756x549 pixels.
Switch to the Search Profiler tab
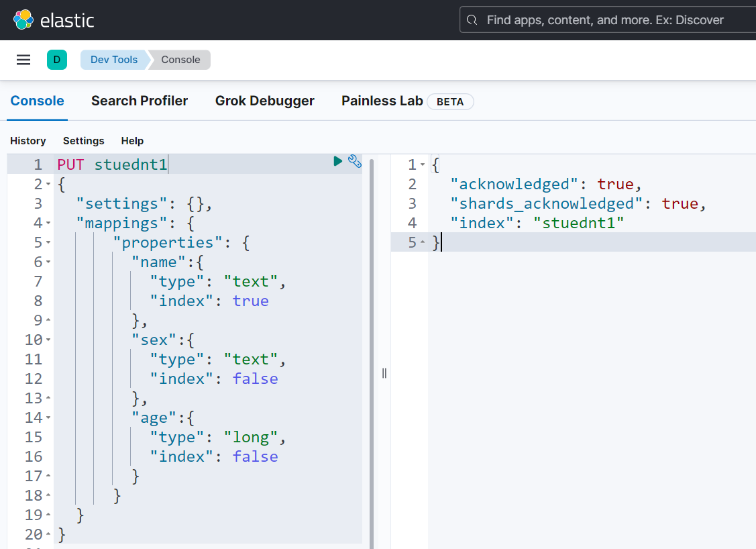pyautogui.click(x=140, y=101)
